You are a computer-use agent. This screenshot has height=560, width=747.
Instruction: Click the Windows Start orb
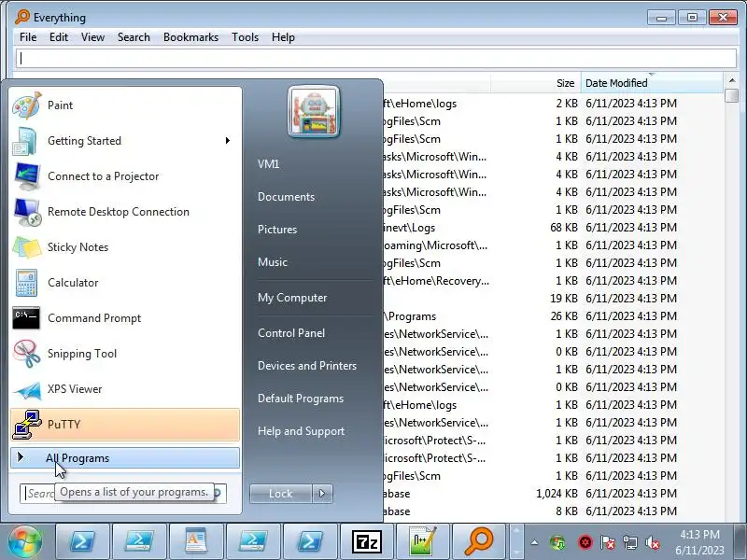click(25, 541)
